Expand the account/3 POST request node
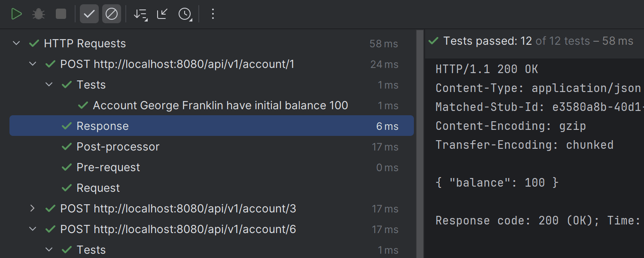 coord(33,209)
